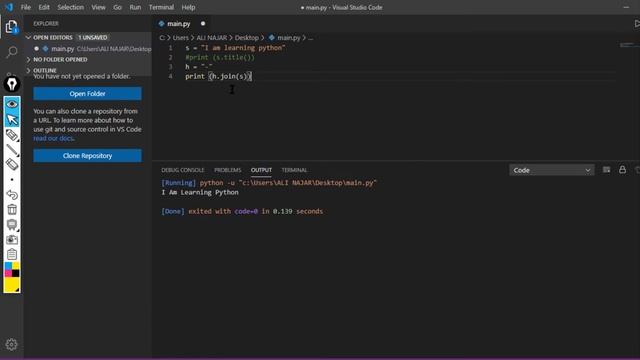The image size is (640, 360).
Task: Open the File menu
Action: 26,7
